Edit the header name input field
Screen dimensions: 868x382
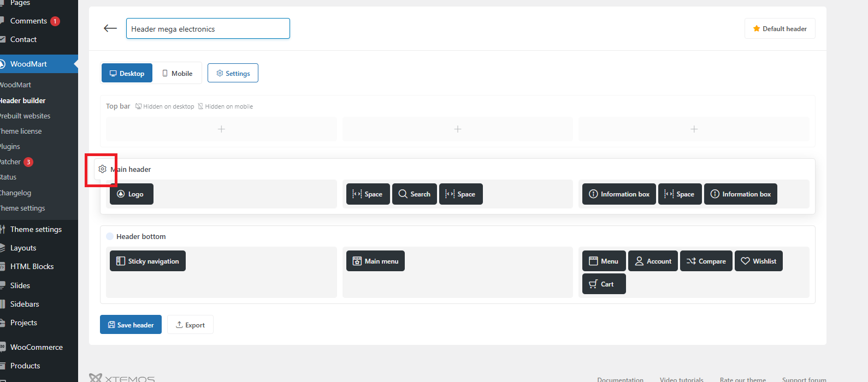pyautogui.click(x=208, y=28)
